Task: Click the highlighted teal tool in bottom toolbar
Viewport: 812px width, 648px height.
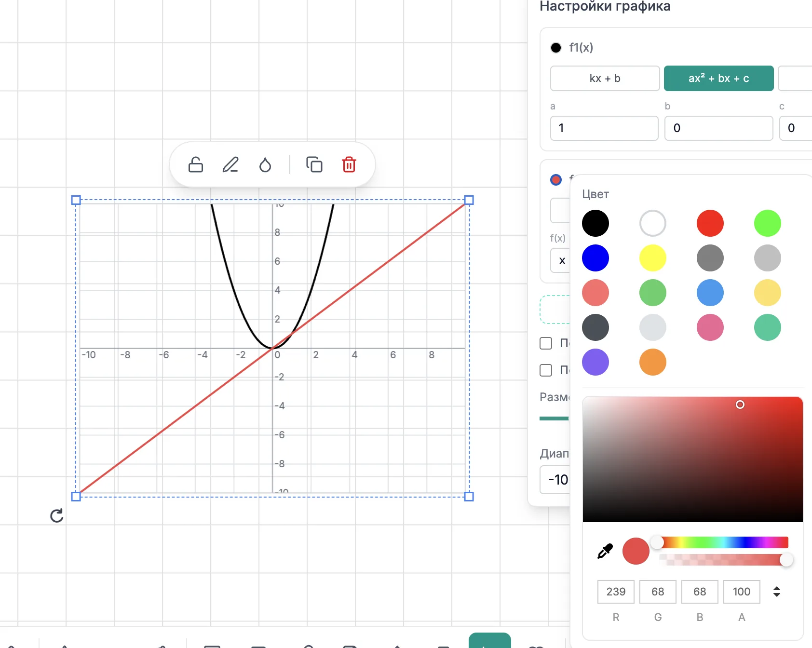Action: tap(490, 641)
